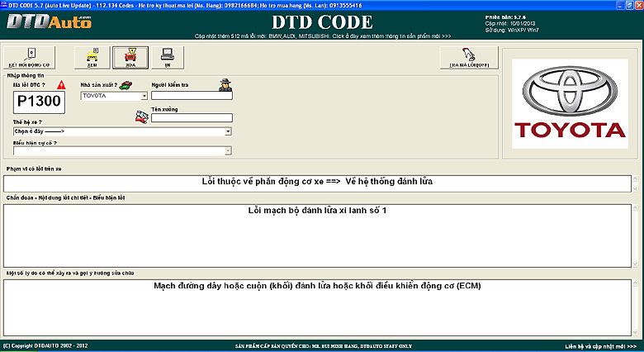Click the 'DTD CODE' header title

pos(322,22)
